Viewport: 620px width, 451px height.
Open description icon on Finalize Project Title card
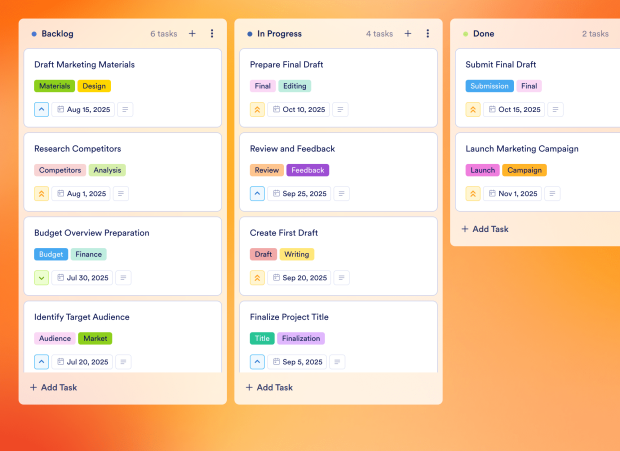tap(338, 362)
